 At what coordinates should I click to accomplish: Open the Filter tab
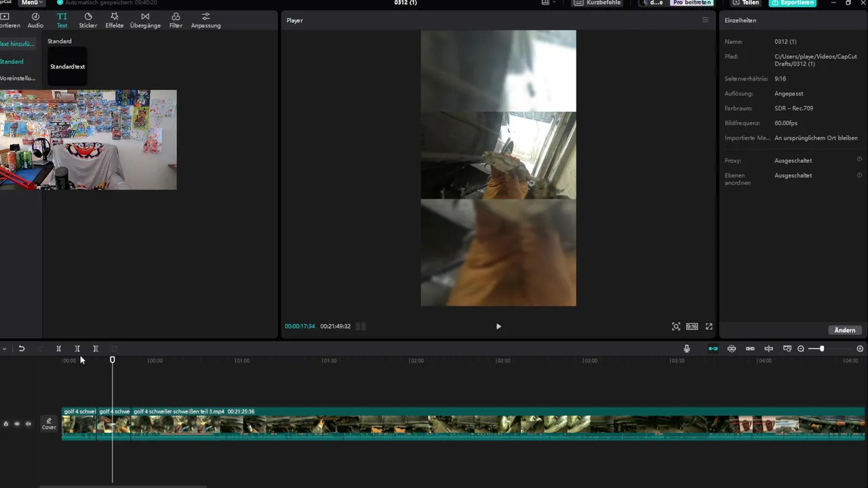click(x=176, y=20)
